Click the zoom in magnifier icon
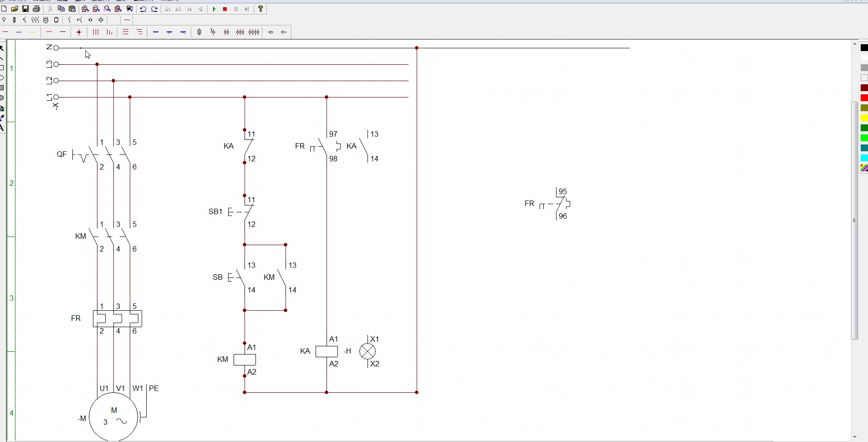The width and height of the screenshot is (868, 442). click(85, 9)
